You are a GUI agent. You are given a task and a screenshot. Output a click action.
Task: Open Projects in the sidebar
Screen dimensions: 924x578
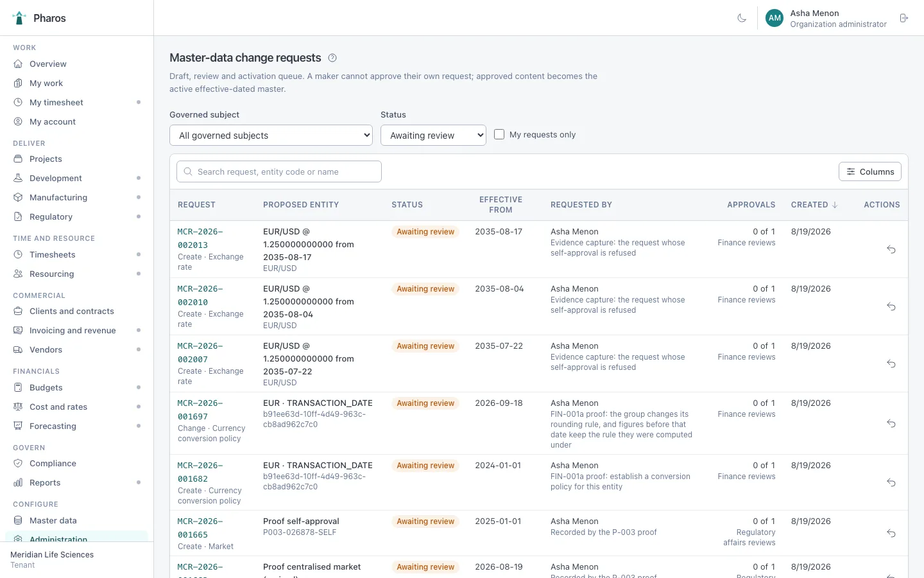pyautogui.click(x=77, y=159)
